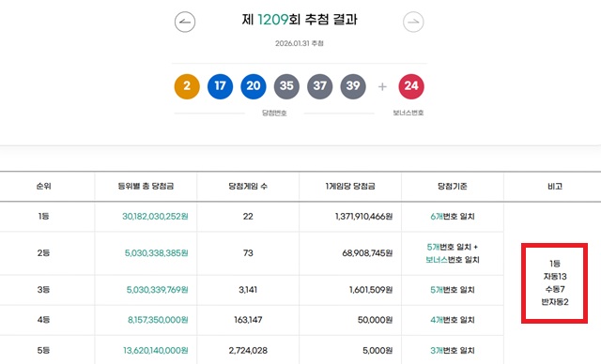601x364 pixels.
Task: Click the 당첨번호 label
Action: click(274, 113)
